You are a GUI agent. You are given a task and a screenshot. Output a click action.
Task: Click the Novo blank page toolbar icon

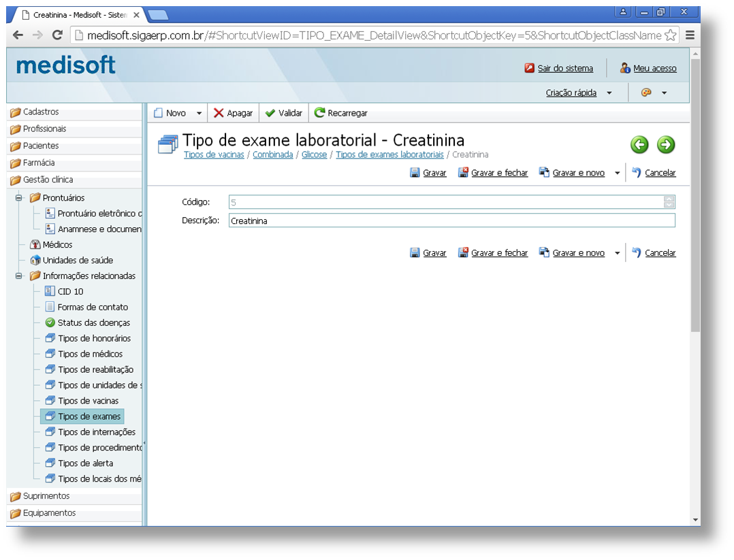[158, 113]
